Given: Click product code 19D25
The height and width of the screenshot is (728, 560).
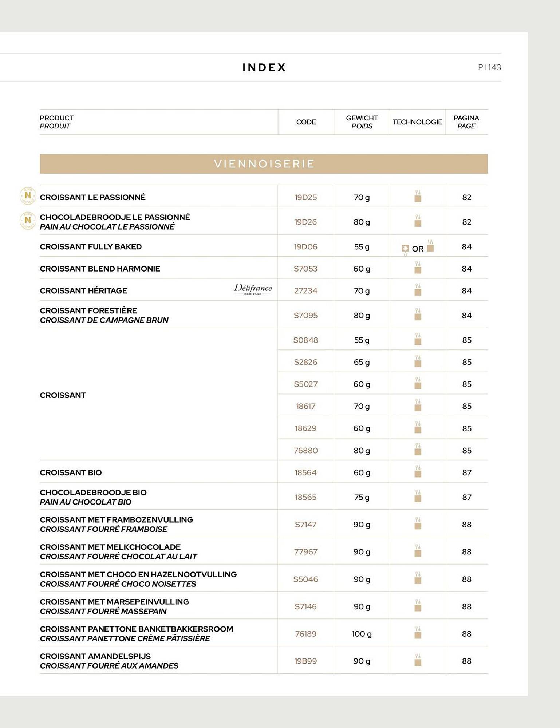Looking at the screenshot, I should [306, 197].
